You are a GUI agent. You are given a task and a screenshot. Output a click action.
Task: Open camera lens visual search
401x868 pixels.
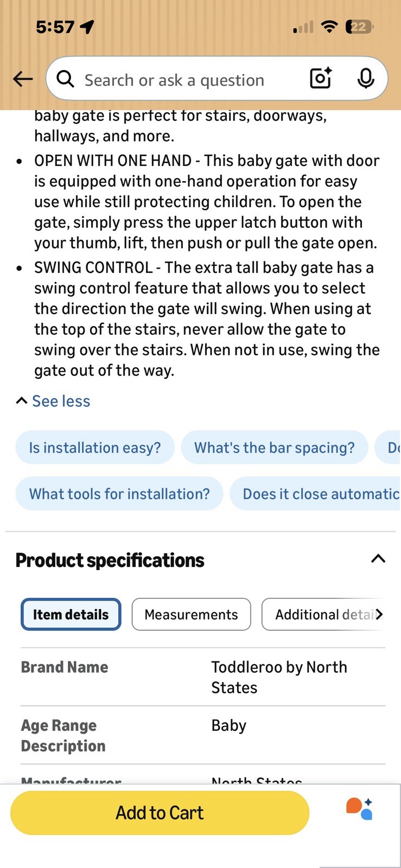pyautogui.click(x=321, y=79)
